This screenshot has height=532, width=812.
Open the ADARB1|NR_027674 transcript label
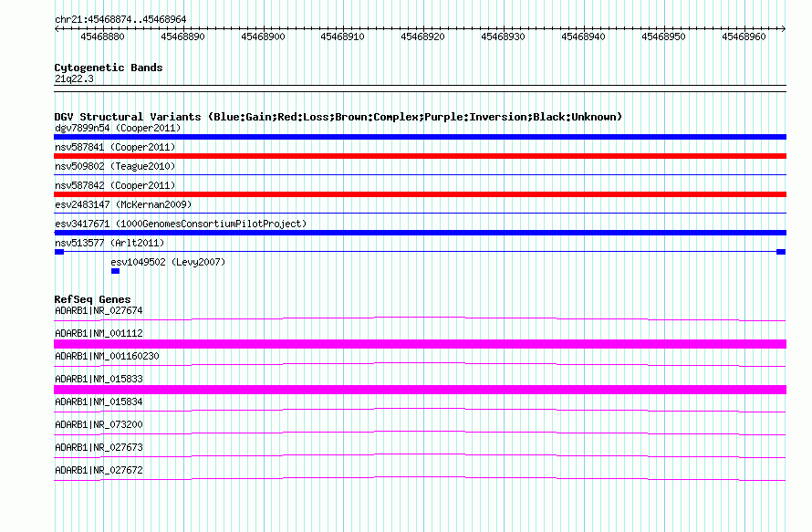click(99, 310)
